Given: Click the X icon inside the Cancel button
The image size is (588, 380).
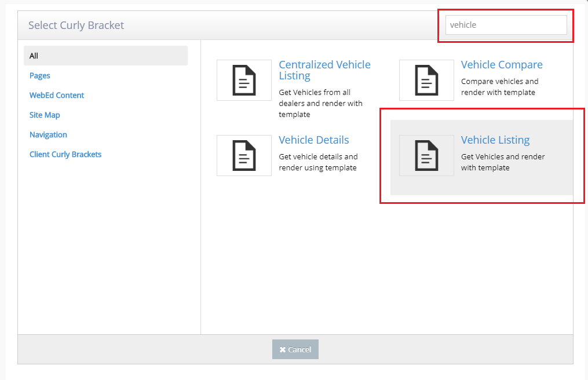Looking at the screenshot, I should pos(282,349).
